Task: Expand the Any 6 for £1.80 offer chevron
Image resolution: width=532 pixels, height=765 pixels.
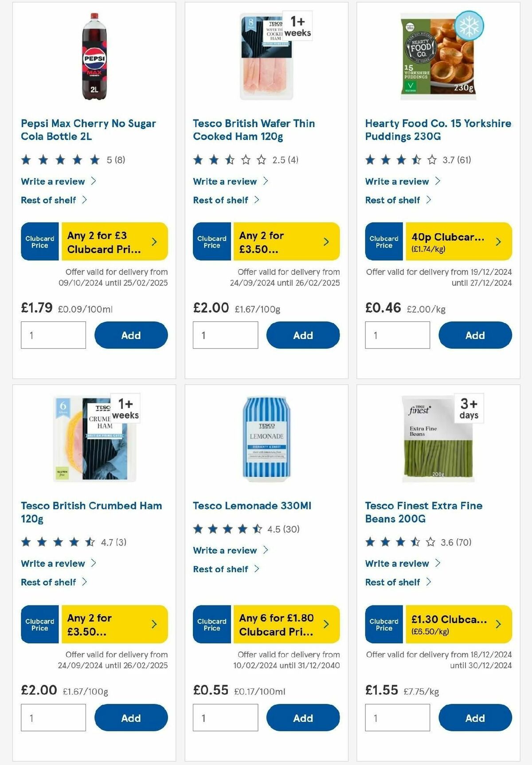Action: pyautogui.click(x=326, y=624)
